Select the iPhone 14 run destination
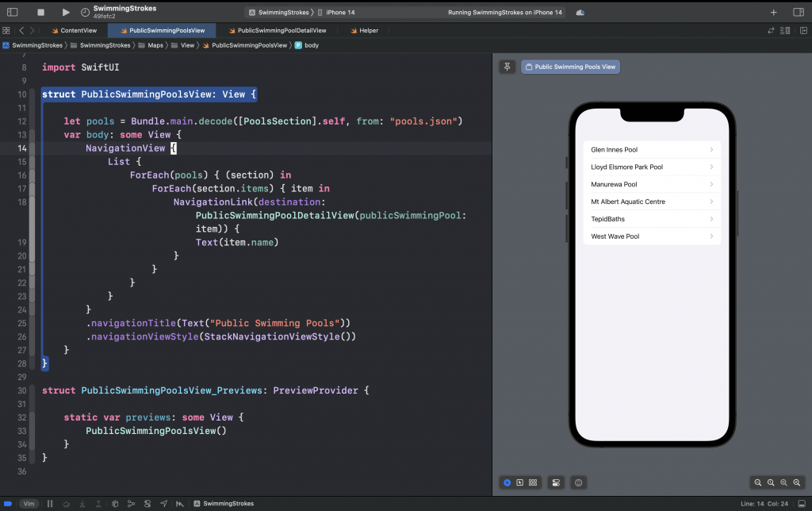 [336, 13]
